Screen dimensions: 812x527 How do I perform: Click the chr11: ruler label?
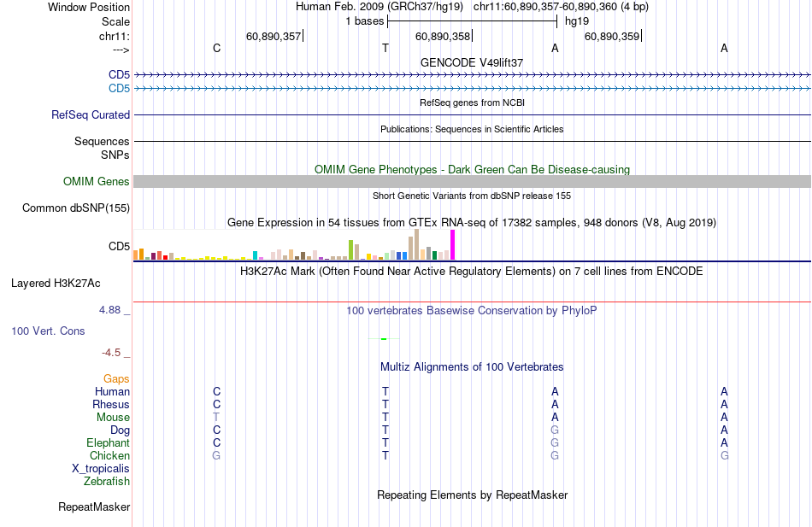pos(115,36)
